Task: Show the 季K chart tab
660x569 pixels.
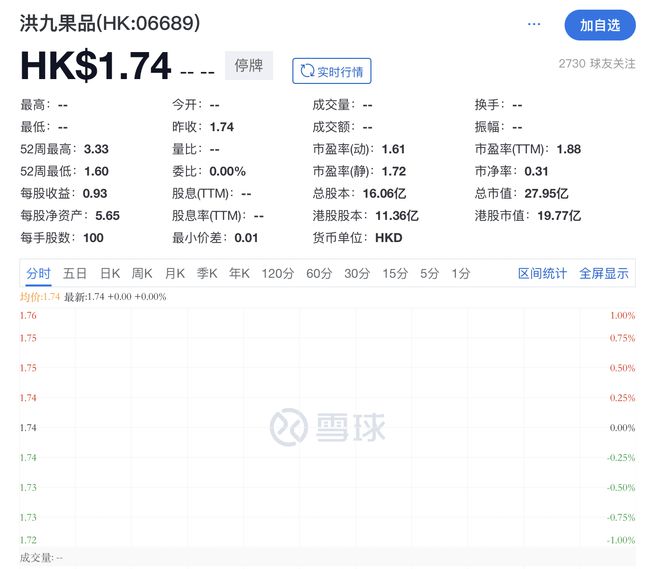Action: (207, 274)
